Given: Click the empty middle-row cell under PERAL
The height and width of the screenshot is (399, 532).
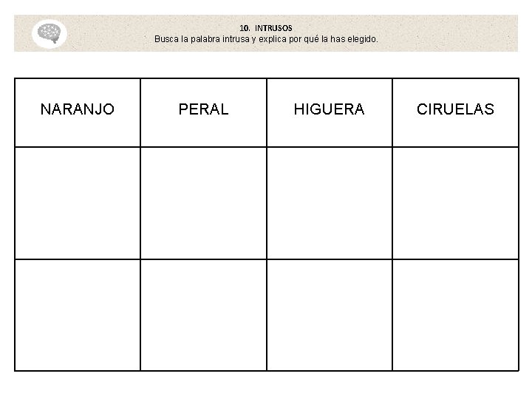Looking at the screenshot, I should tap(204, 203).
